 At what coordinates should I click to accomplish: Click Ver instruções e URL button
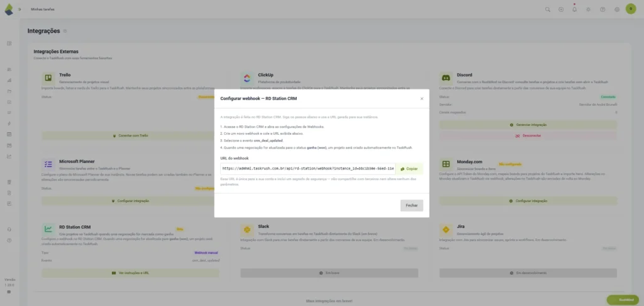131,273
